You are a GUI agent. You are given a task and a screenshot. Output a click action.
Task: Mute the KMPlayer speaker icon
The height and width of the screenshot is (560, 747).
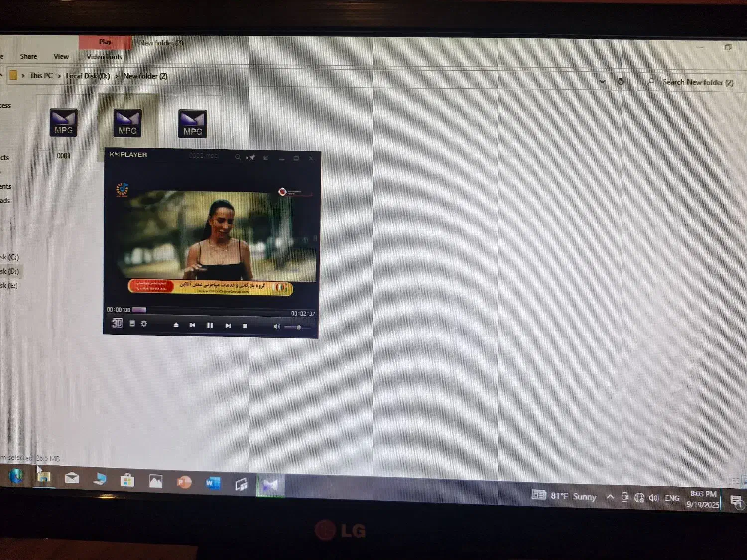276,327
